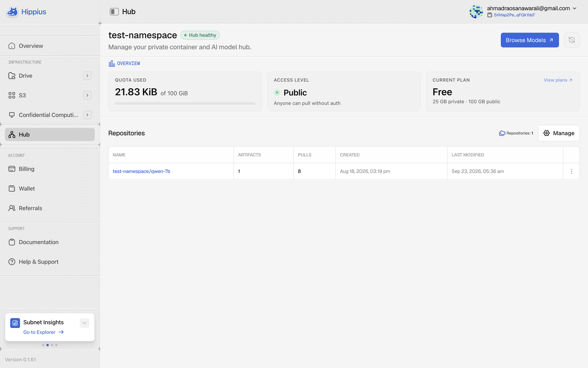This screenshot has width=588, height=368.
Task: Select the third carousel dot under Subnet Insights
Action: point(52,345)
